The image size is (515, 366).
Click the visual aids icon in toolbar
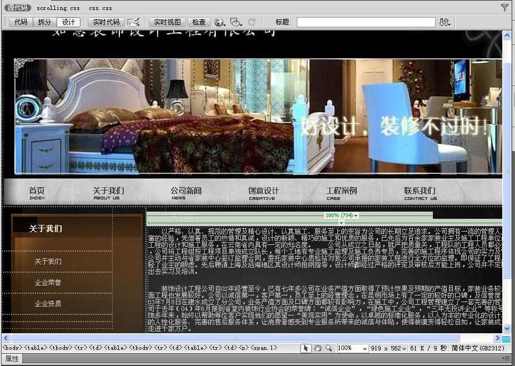(x=236, y=22)
